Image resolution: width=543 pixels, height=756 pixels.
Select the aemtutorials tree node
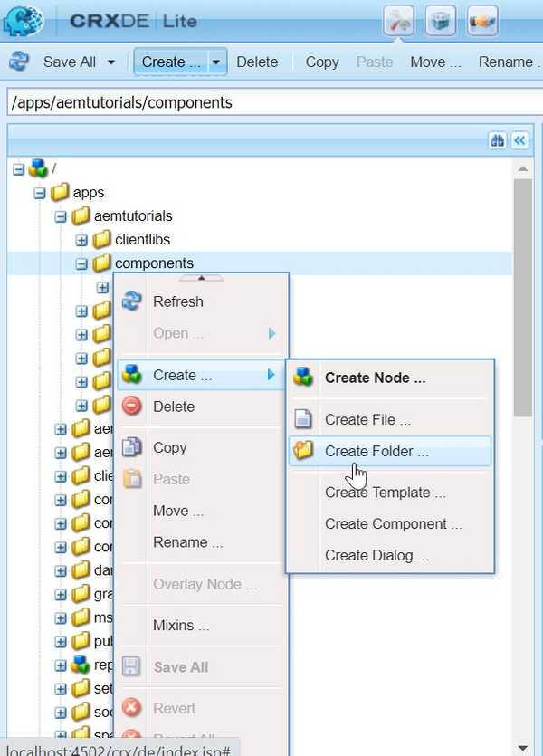(x=133, y=216)
